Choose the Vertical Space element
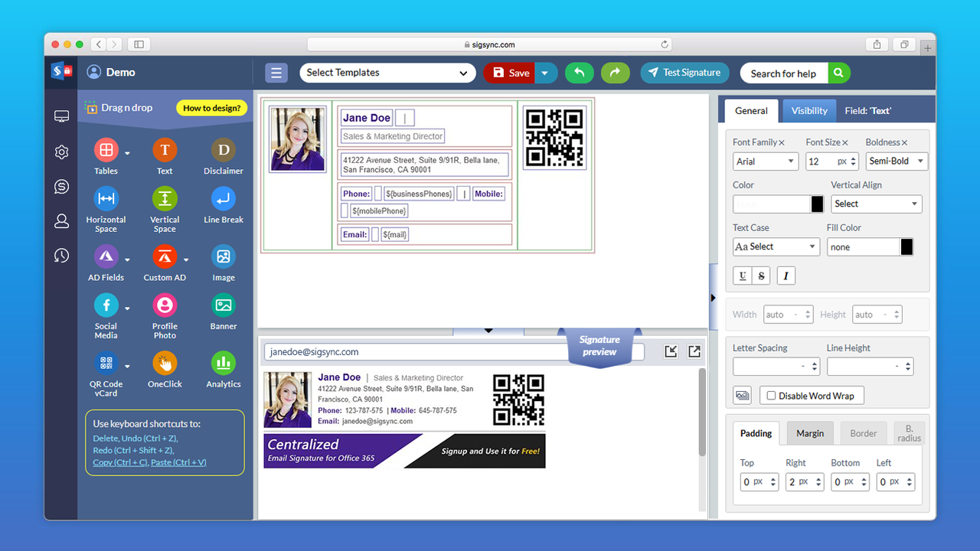Viewport: 980px width, 551px height. (165, 199)
